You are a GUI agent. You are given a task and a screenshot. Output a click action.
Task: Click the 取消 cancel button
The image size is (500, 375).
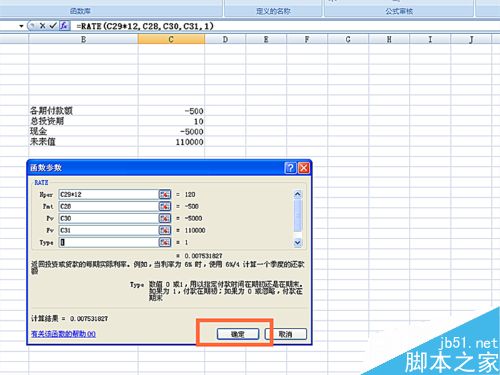286,334
